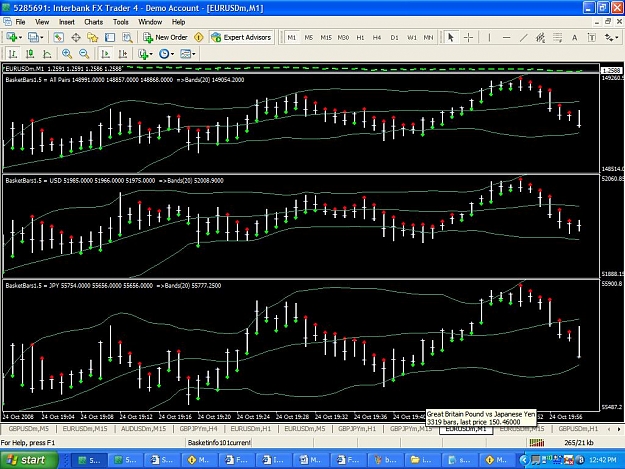Viewport: 625px width, 469px height.
Task: Switch to AUDUSDm,M15 chart tab
Action: 143,429
